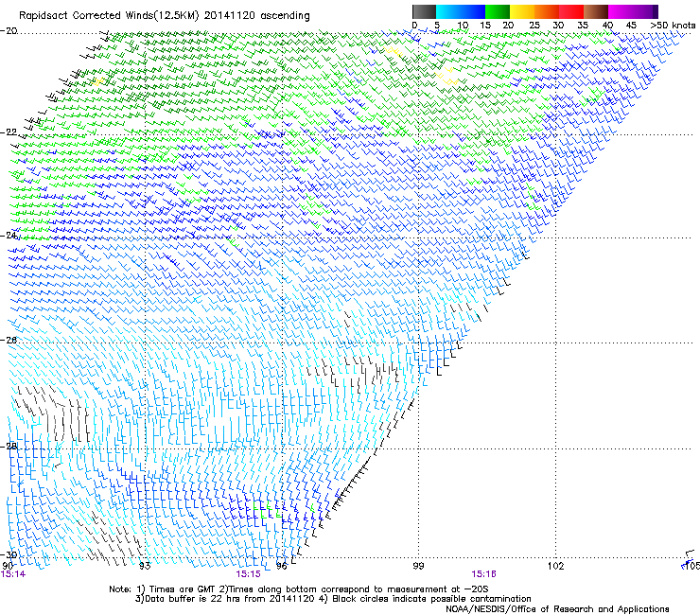This screenshot has width=700, height=615.
Task: Click the '3)Data buffer is 22 hrs' note line
Action: point(333,599)
